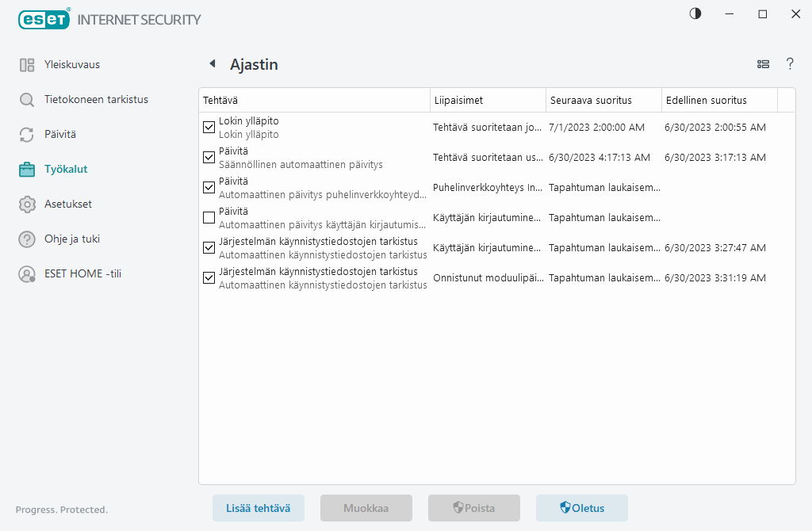
Task: Uncheck the Lokin ylläpito task checkbox
Action: pos(209,127)
